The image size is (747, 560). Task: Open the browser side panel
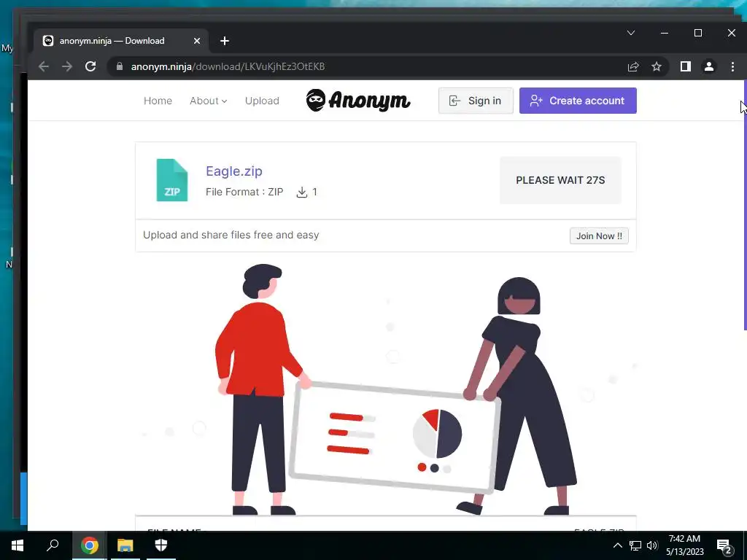click(686, 66)
